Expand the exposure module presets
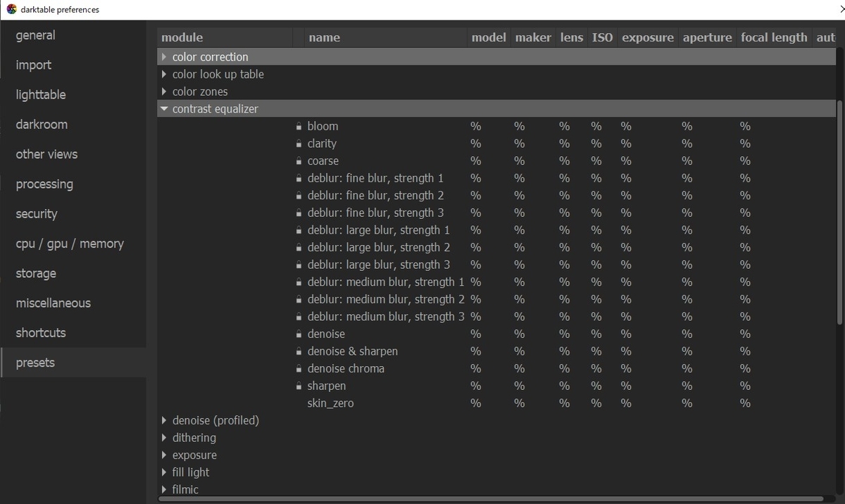845x504 pixels. click(165, 455)
